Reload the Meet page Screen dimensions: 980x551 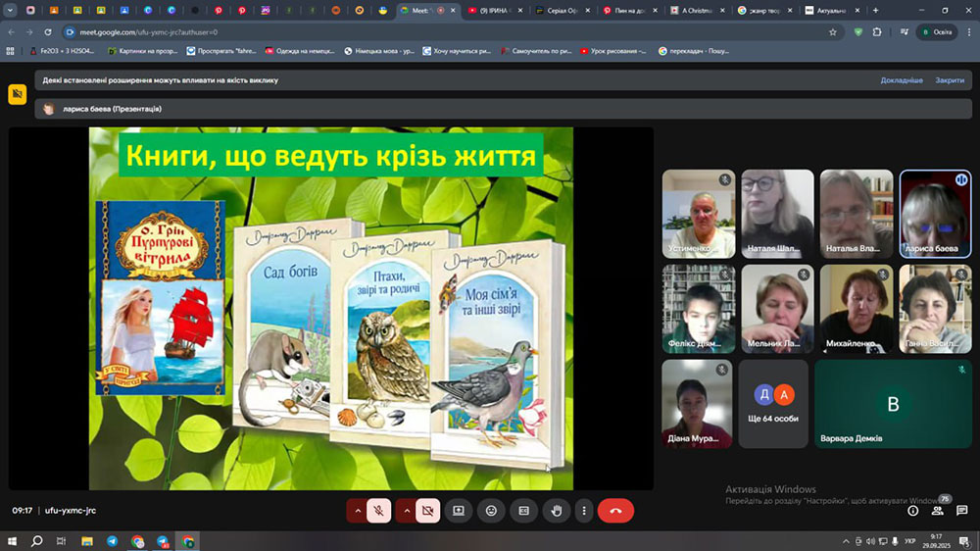(48, 32)
